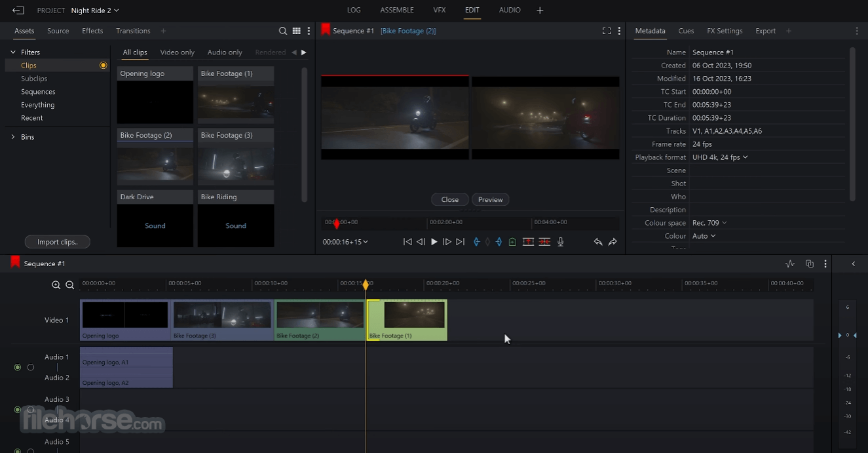Click the Import clips.. button
This screenshot has width=868, height=453.
click(x=58, y=242)
